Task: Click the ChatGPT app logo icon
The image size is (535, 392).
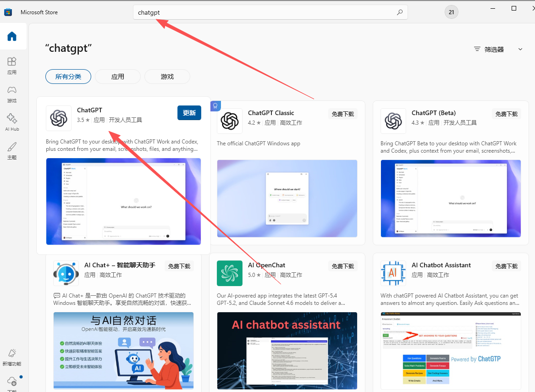Action: click(x=59, y=118)
